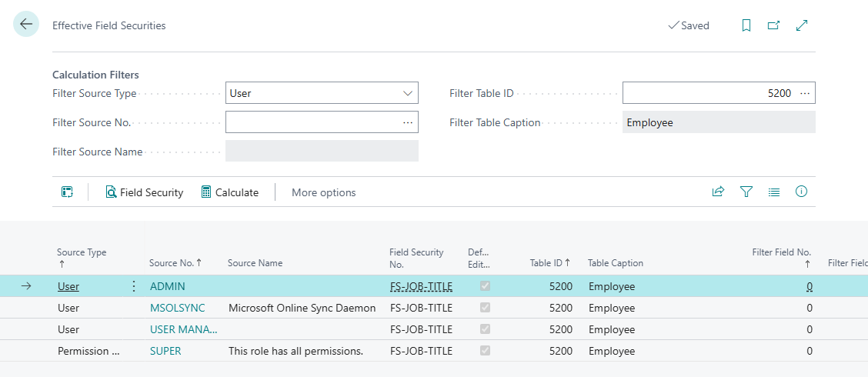Click the Field Security No. column header

[x=416, y=258]
